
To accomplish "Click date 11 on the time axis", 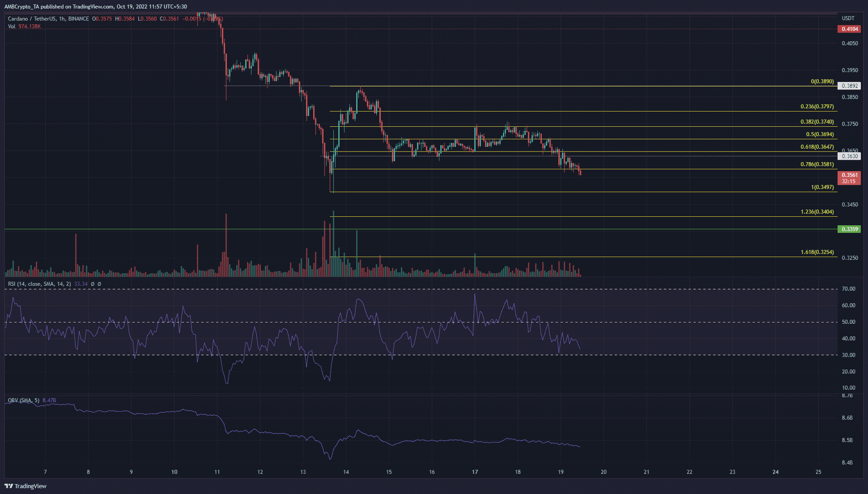I will coord(217,472).
